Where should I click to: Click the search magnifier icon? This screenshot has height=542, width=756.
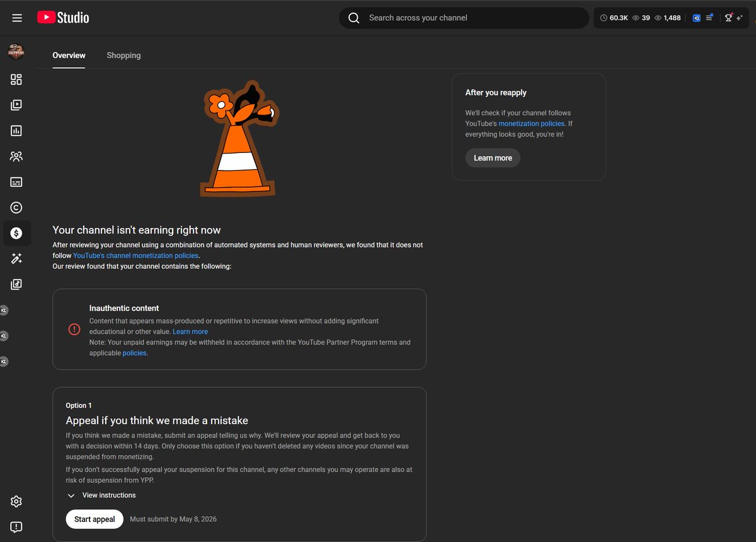tap(354, 18)
